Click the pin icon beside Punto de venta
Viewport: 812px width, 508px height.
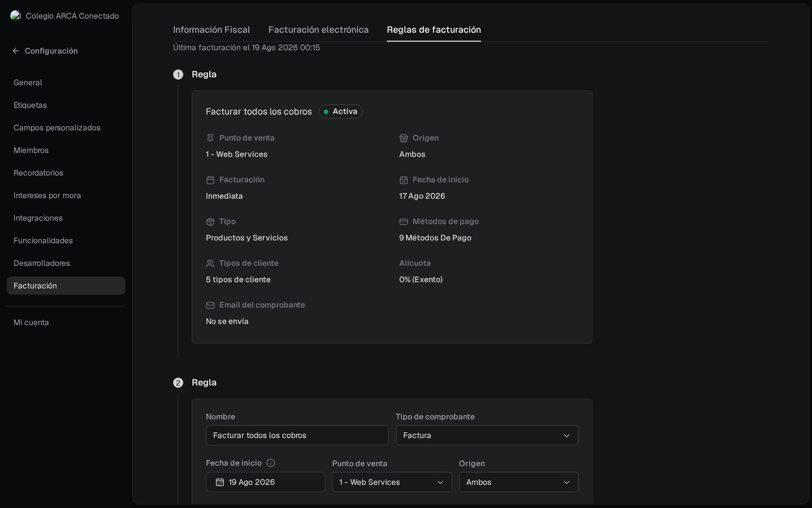[x=210, y=138]
